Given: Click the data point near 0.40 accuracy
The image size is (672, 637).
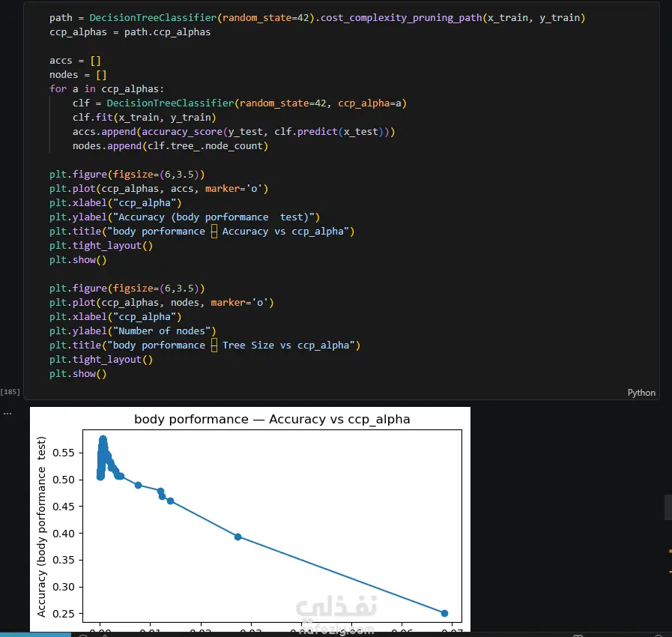Looking at the screenshot, I should click(237, 537).
